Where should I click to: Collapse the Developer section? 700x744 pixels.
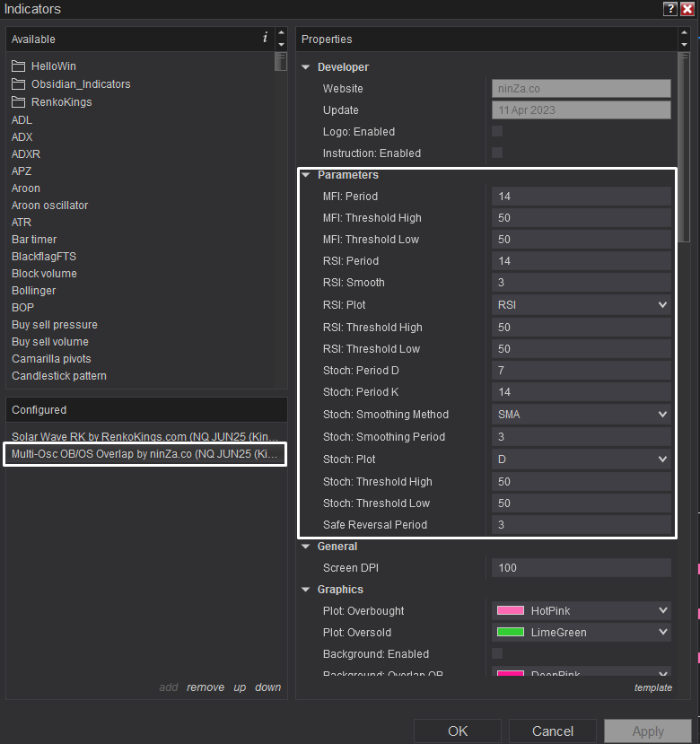(306, 67)
